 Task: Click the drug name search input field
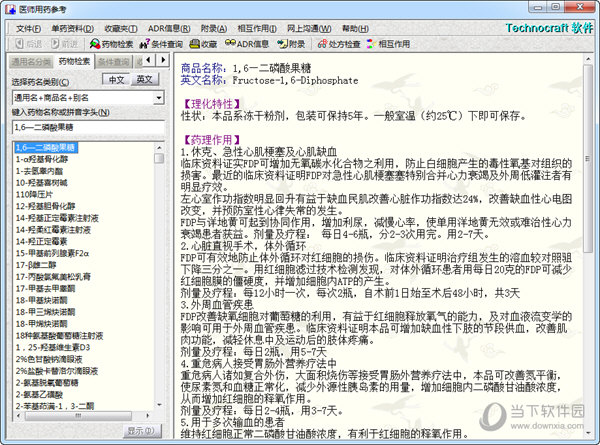(88, 128)
